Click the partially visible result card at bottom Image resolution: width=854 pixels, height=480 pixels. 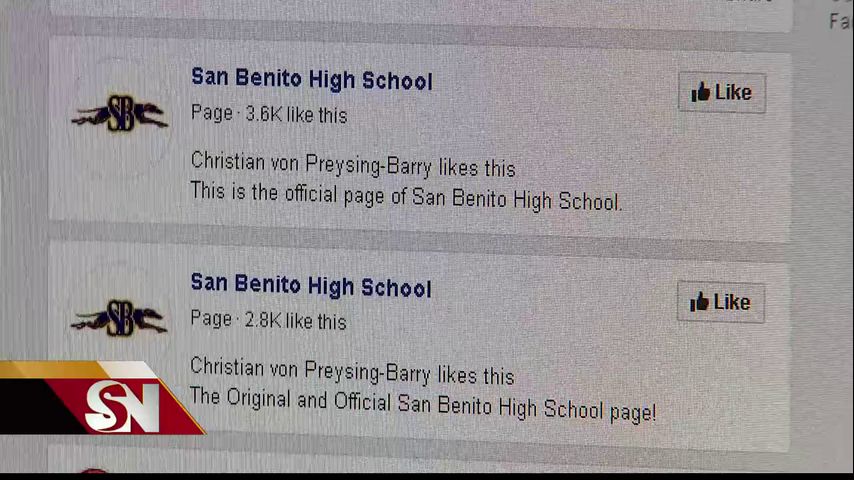pos(419,458)
